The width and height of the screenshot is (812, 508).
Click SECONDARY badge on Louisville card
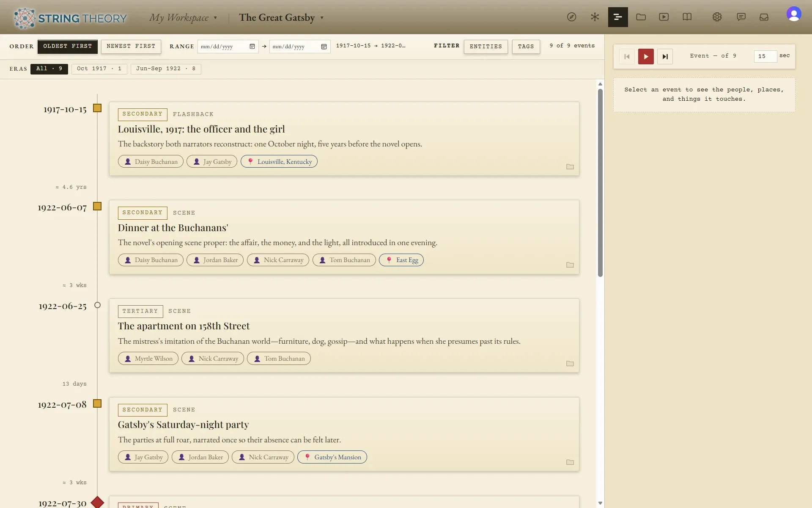143,114
